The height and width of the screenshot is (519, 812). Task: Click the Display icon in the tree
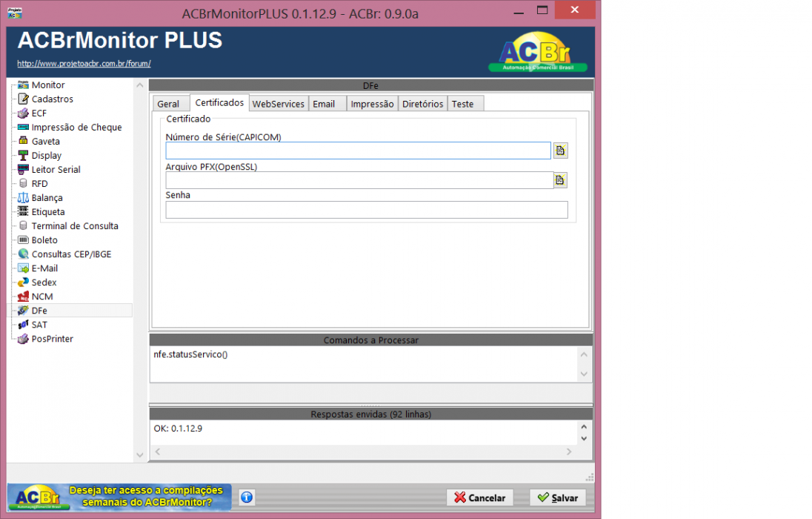[23, 155]
